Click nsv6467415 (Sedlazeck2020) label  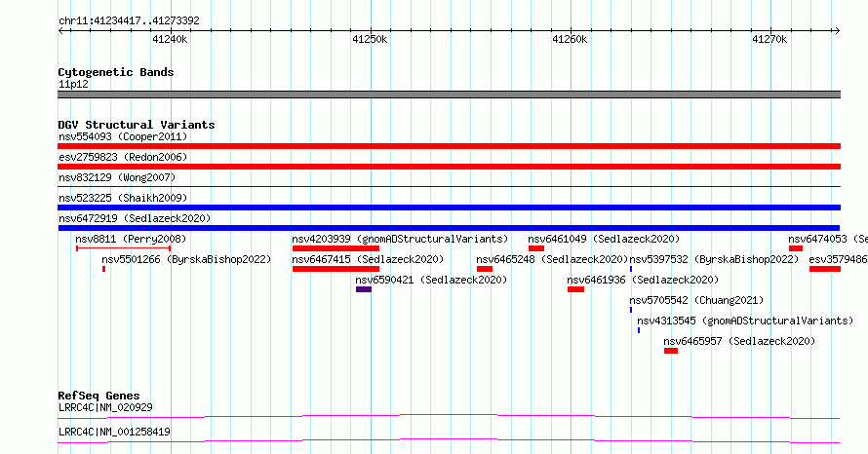[368, 259]
